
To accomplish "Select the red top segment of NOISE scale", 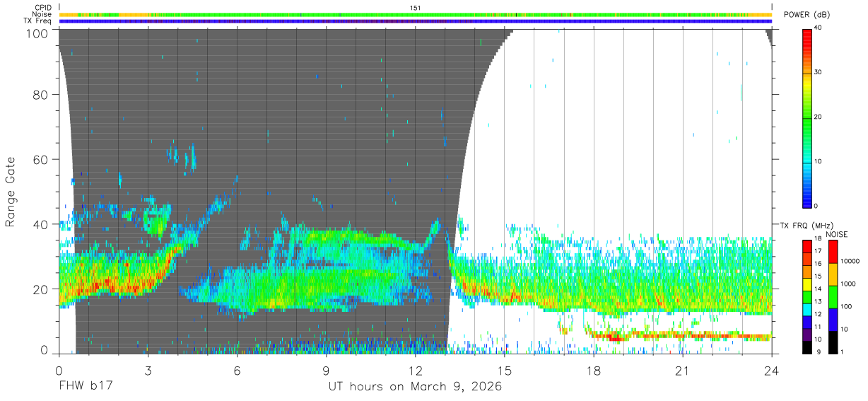I will point(833,252).
